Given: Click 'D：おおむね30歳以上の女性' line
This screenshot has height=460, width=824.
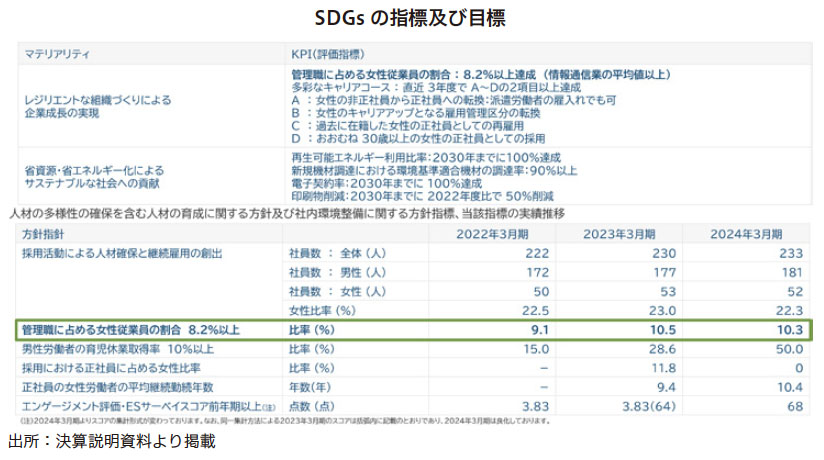Looking at the screenshot, I should pos(418,138).
